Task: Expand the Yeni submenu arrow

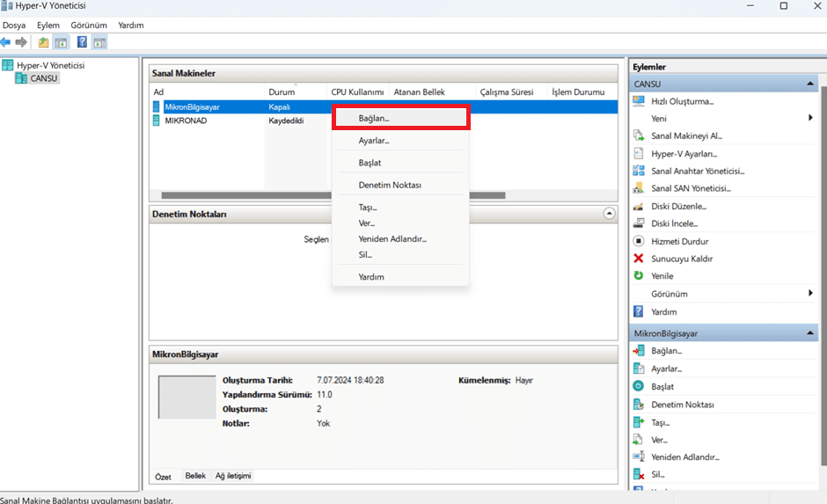Action: 810,118
